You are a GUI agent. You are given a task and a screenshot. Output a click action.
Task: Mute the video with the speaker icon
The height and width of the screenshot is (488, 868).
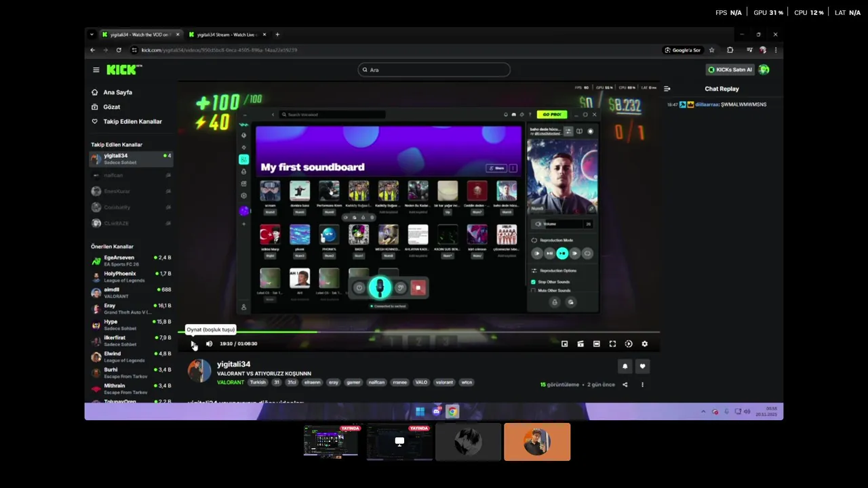coord(209,344)
